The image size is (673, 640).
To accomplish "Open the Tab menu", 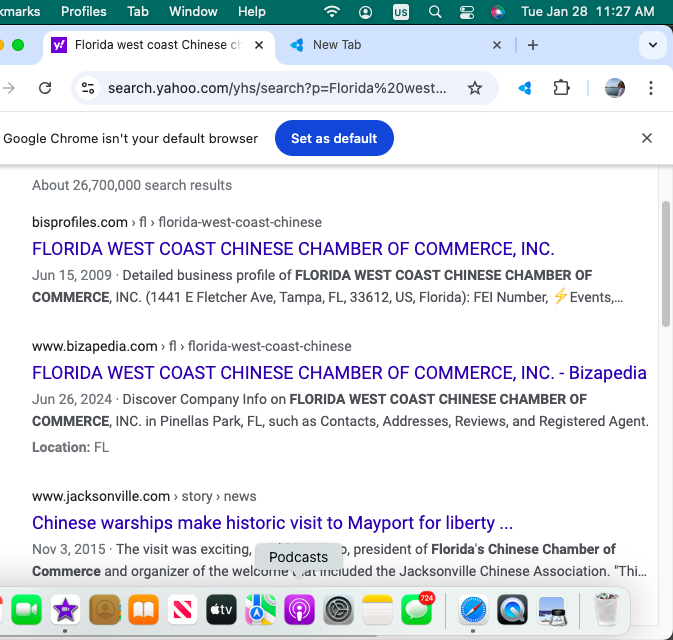I will pos(138,11).
